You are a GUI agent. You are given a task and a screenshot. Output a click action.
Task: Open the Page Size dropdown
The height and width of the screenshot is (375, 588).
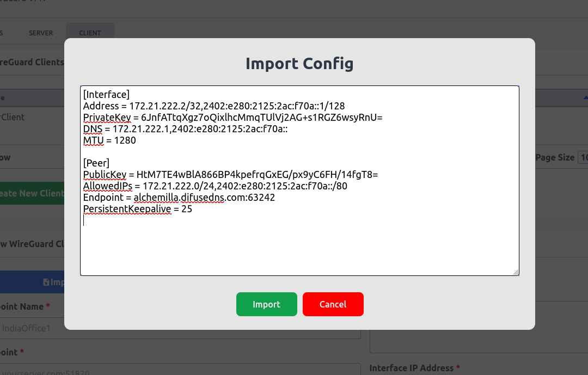(x=583, y=157)
